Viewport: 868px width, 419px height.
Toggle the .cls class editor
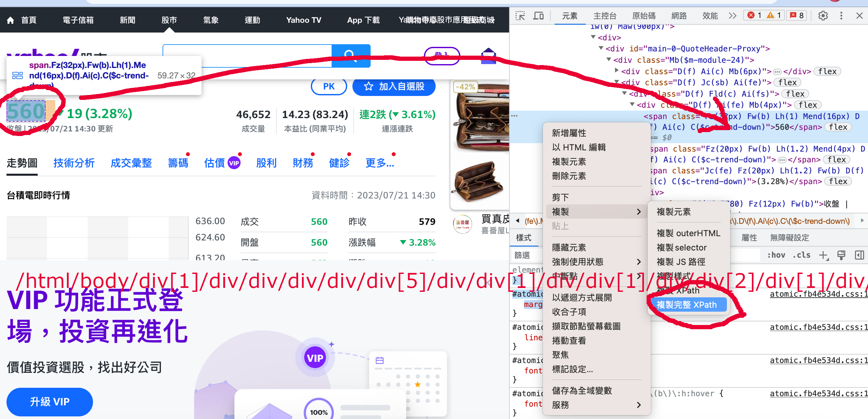(802, 255)
